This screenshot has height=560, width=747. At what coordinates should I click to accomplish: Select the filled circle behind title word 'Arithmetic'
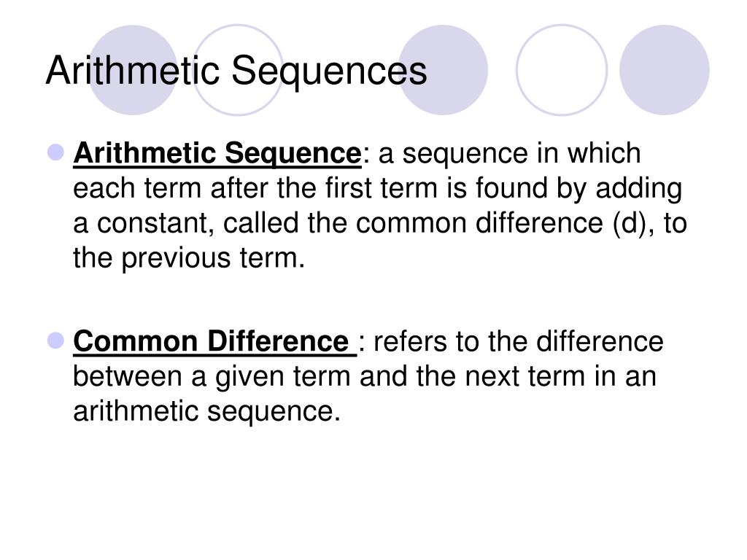[133, 70]
